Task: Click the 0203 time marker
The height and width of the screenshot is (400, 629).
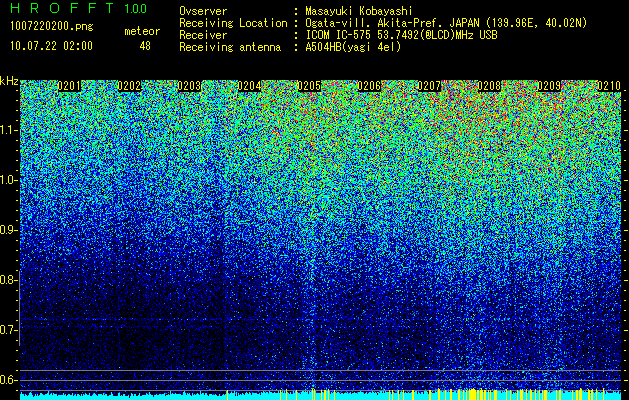Action: tap(189, 86)
